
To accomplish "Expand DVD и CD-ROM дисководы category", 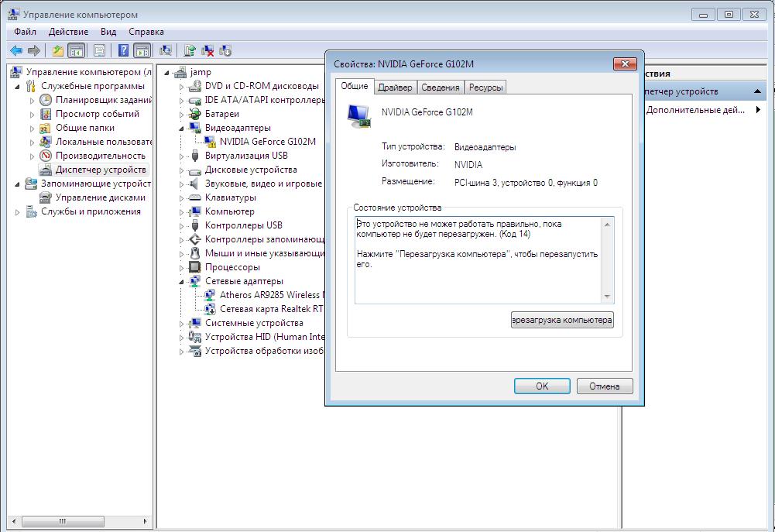I will 181,87.
